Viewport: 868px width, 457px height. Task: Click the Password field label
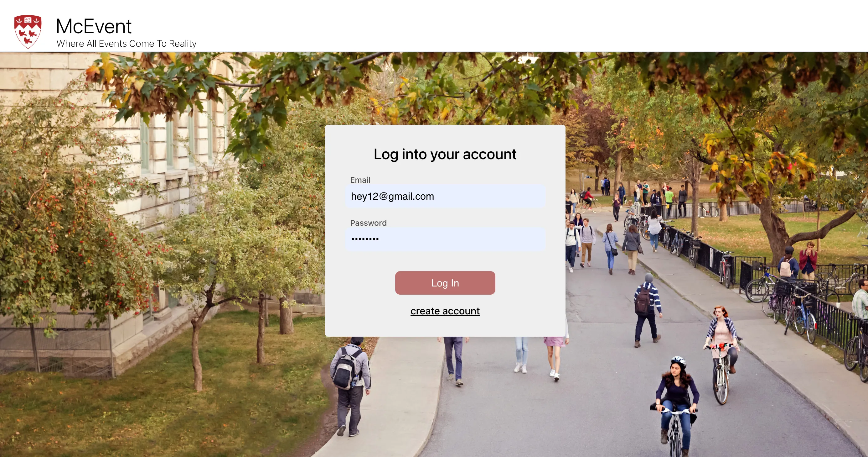(x=368, y=223)
